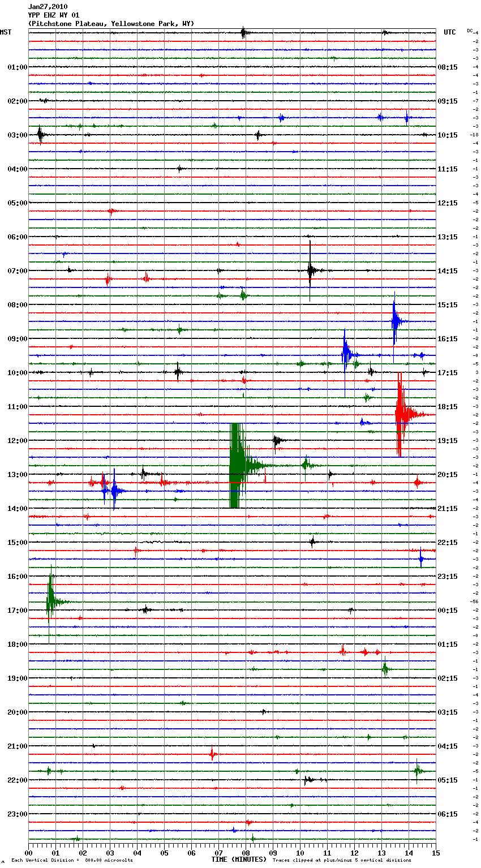
Task: Click the DC column header
Action: pyautogui.click(x=470, y=30)
